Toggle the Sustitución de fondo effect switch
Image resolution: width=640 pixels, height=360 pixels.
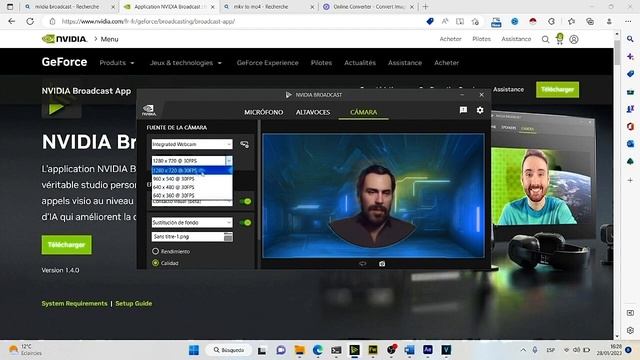(x=245, y=222)
